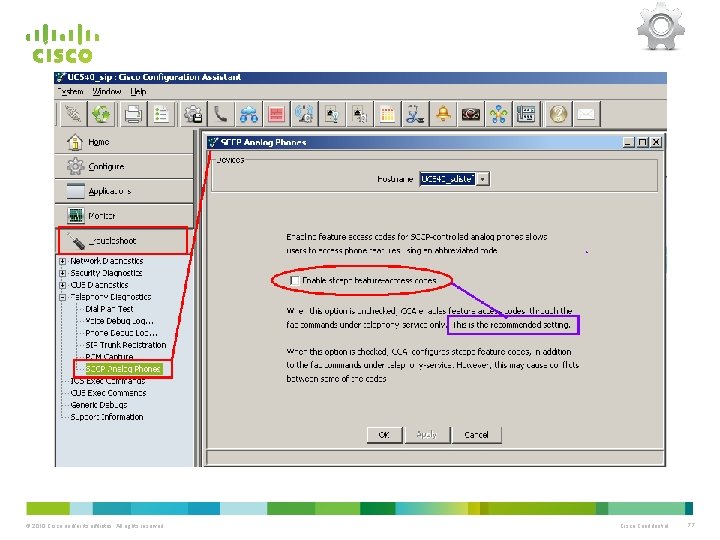720x540 pixels.
Task: Click the Connect plug icon in toolbar
Action: pyautogui.click(x=73, y=114)
